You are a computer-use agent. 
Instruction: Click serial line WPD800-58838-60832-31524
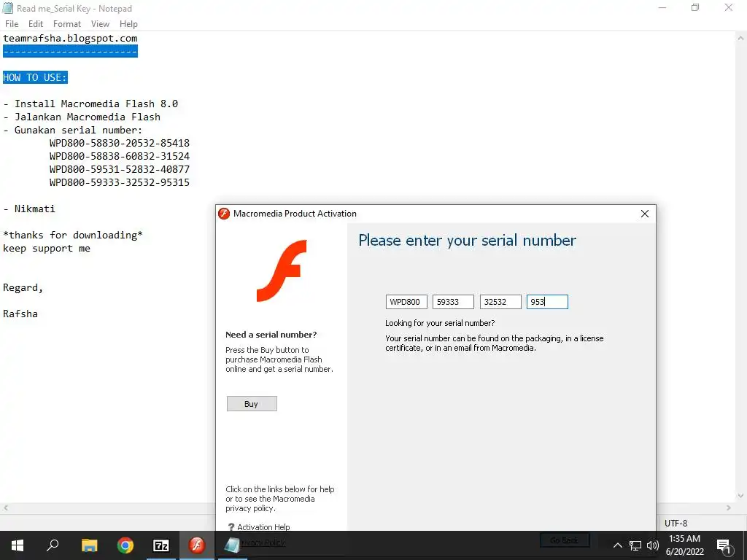[120, 156]
